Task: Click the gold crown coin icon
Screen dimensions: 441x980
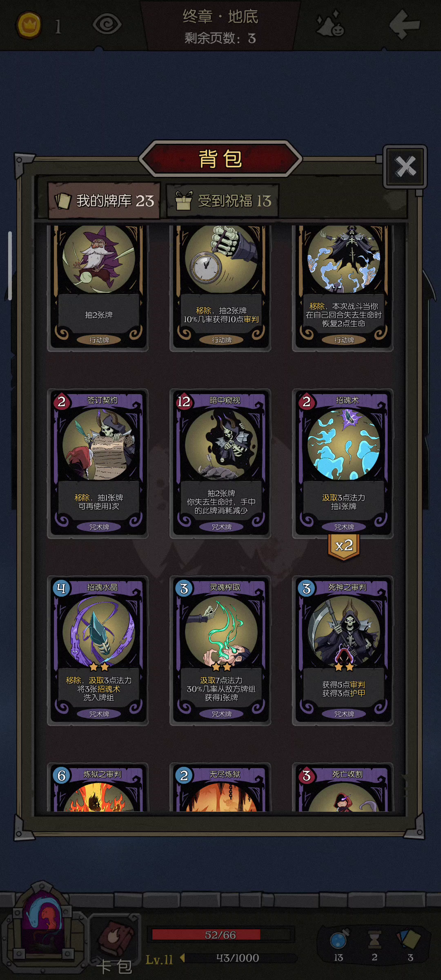Action: point(29,25)
